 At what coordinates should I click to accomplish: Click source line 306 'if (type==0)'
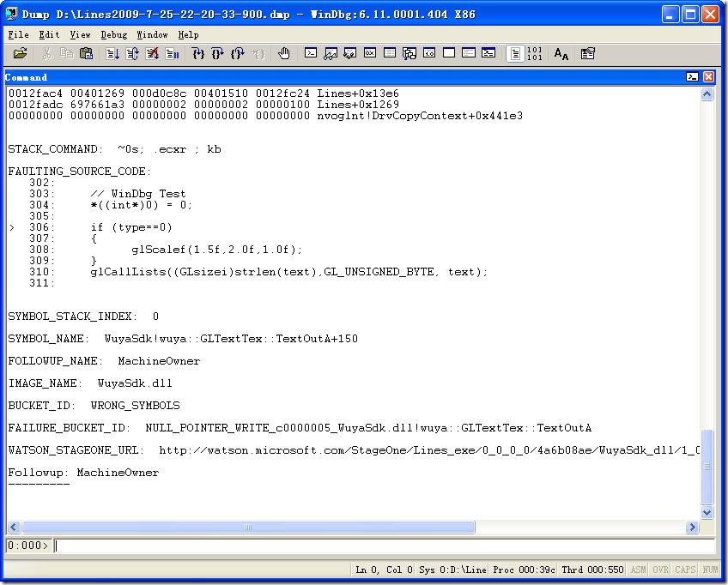131,227
